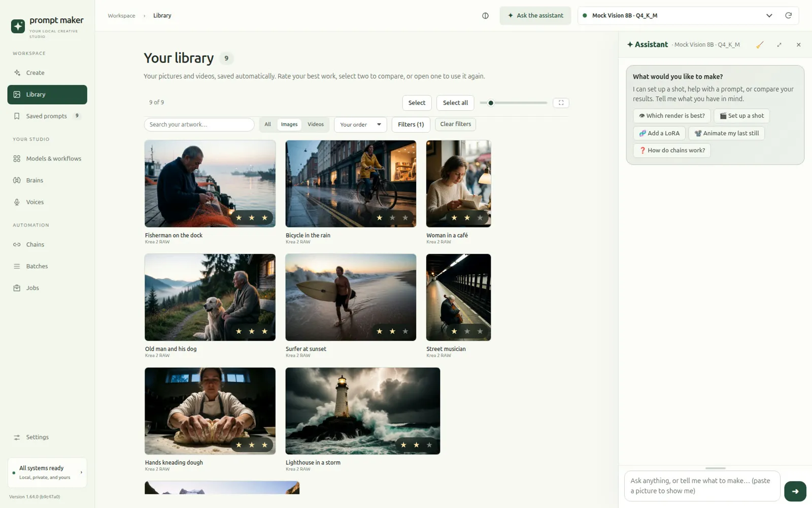Viewport: 812px width, 508px height.
Task: Open the Your order sort dropdown
Action: point(360,124)
